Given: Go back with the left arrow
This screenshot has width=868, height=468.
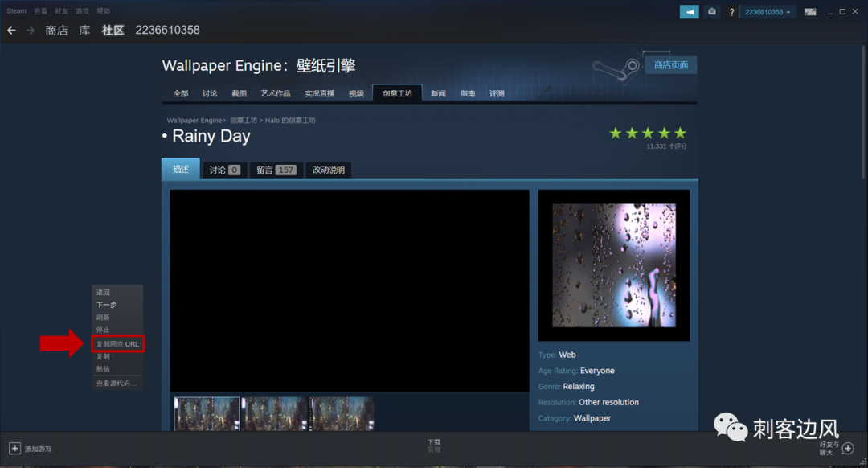Looking at the screenshot, I should coord(11,31).
